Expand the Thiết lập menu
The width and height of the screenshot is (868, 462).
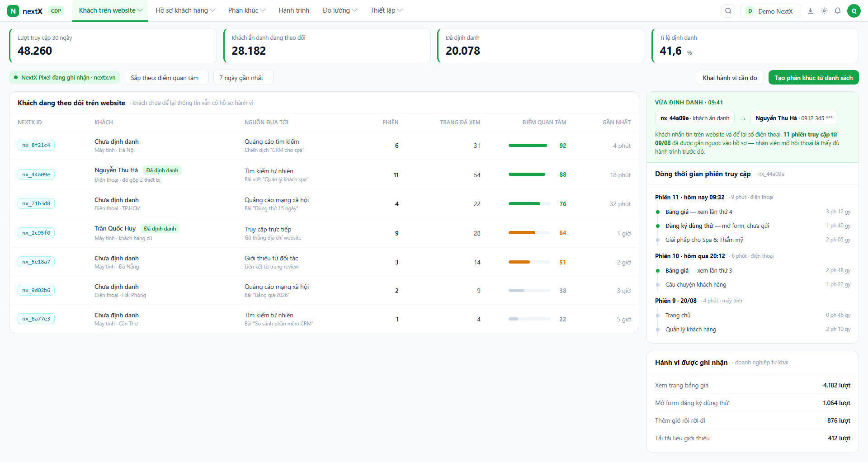[387, 10]
